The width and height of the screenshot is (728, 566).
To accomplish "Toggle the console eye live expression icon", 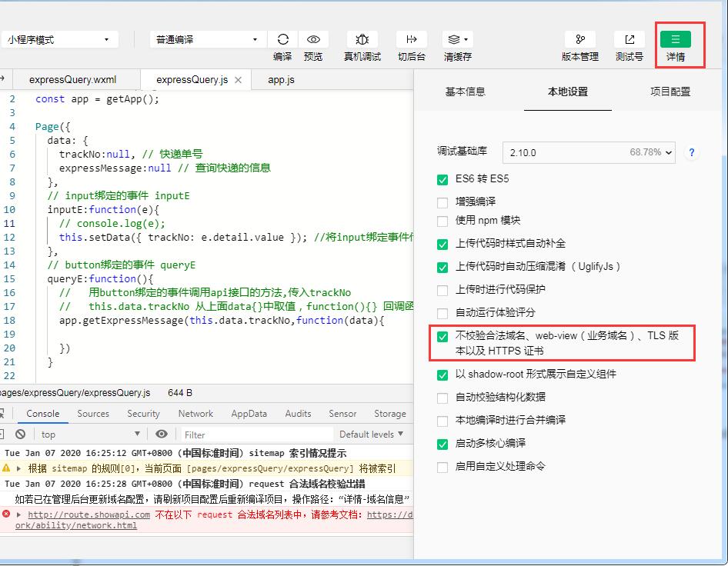I will [162, 434].
